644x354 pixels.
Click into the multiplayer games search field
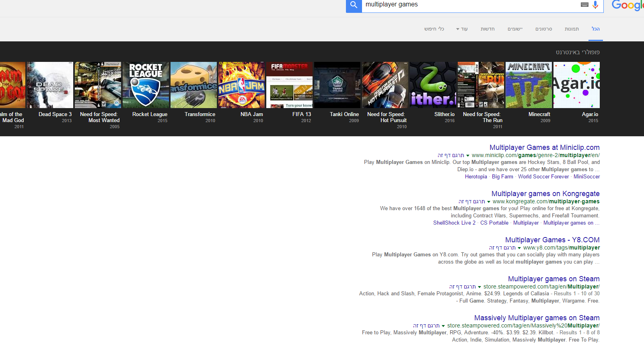tap(467, 5)
